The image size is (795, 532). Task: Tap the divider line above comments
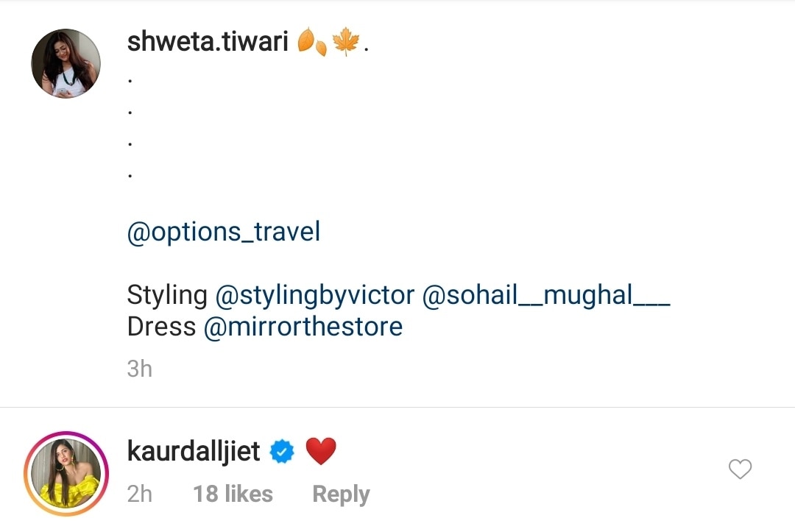[397, 407]
